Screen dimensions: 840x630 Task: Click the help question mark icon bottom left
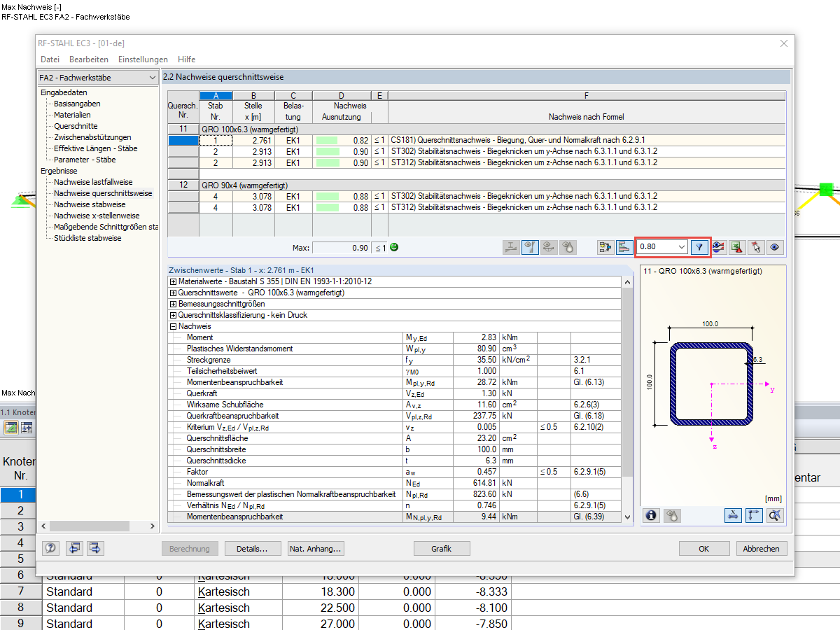[x=50, y=548]
